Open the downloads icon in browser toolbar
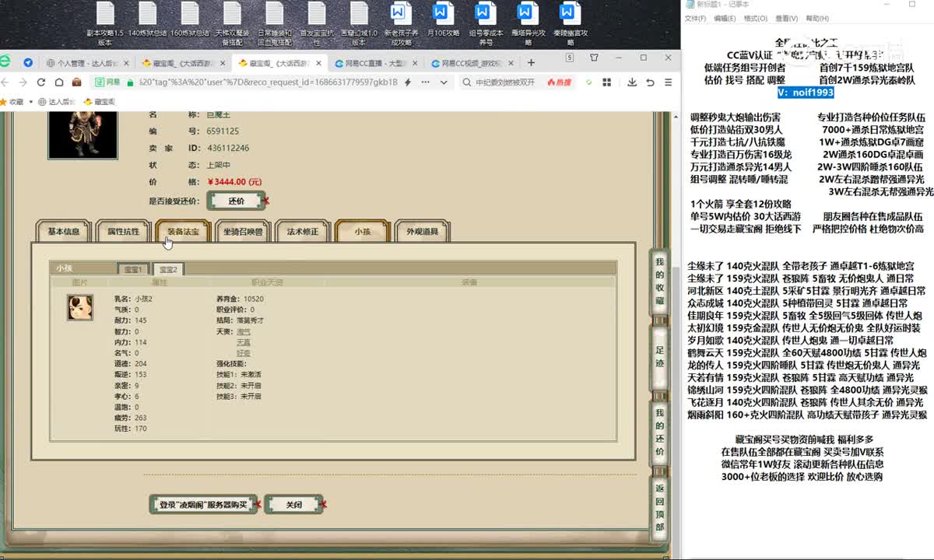 pyautogui.click(x=632, y=82)
